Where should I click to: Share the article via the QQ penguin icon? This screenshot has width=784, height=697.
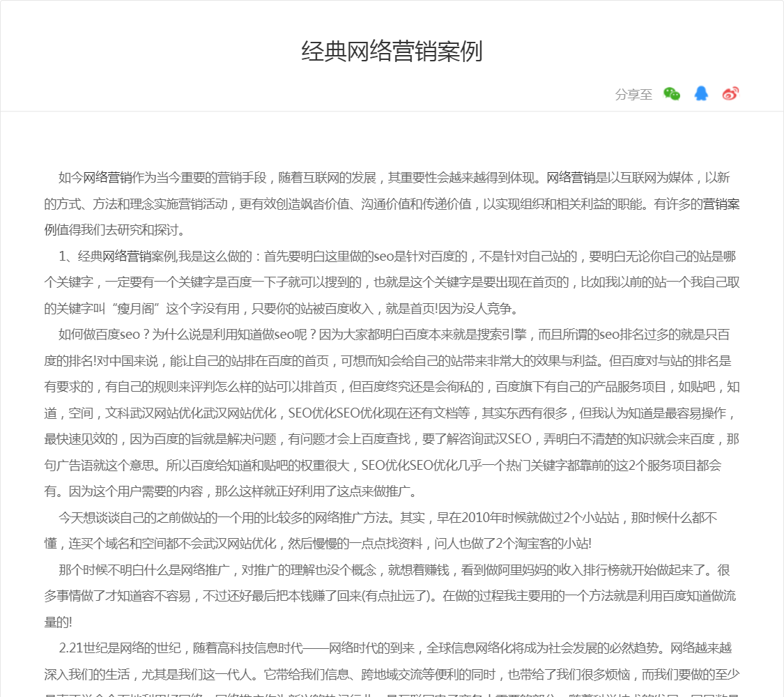[x=701, y=93]
